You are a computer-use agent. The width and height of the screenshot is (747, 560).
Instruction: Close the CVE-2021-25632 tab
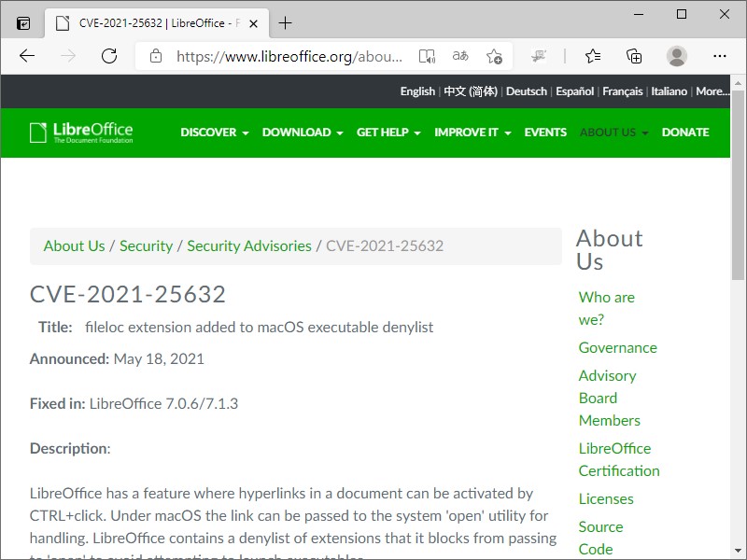(x=253, y=23)
